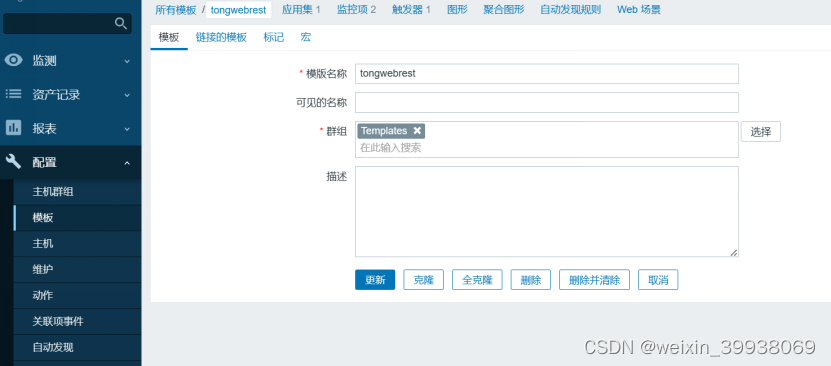
Task: Focus the sidebar search box
Action: click(x=67, y=23)
